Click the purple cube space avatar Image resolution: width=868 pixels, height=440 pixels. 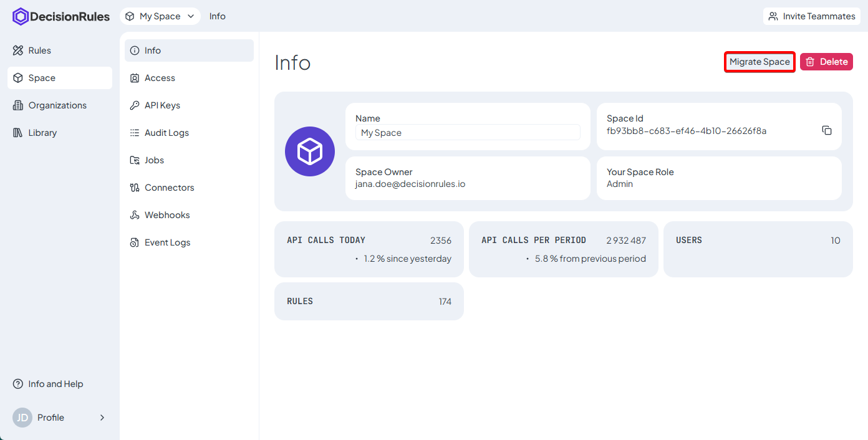click(310, 151)
